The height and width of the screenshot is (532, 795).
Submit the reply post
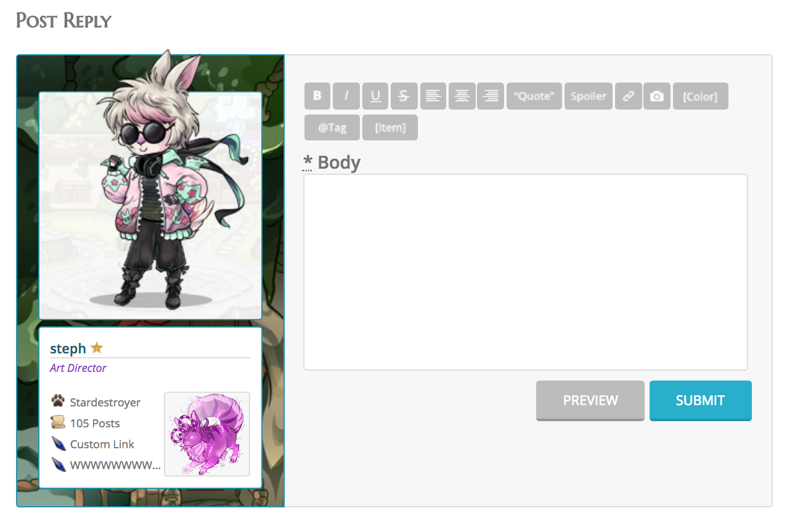point(701,400)
